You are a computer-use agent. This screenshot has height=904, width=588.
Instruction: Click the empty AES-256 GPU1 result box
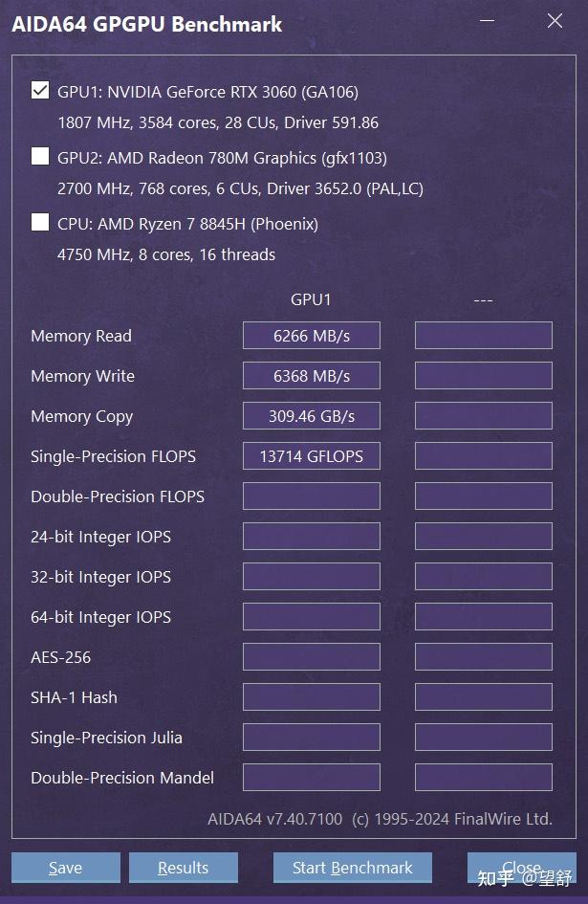(312, 656)
